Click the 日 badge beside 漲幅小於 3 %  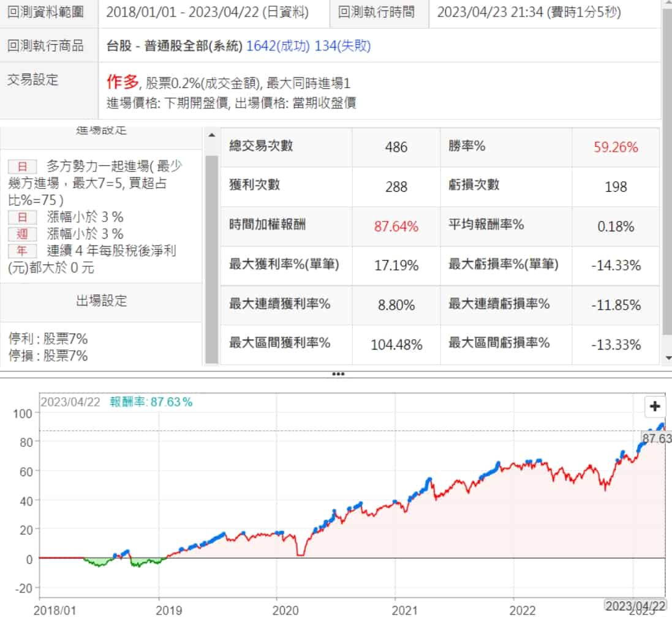coord(22,217)
